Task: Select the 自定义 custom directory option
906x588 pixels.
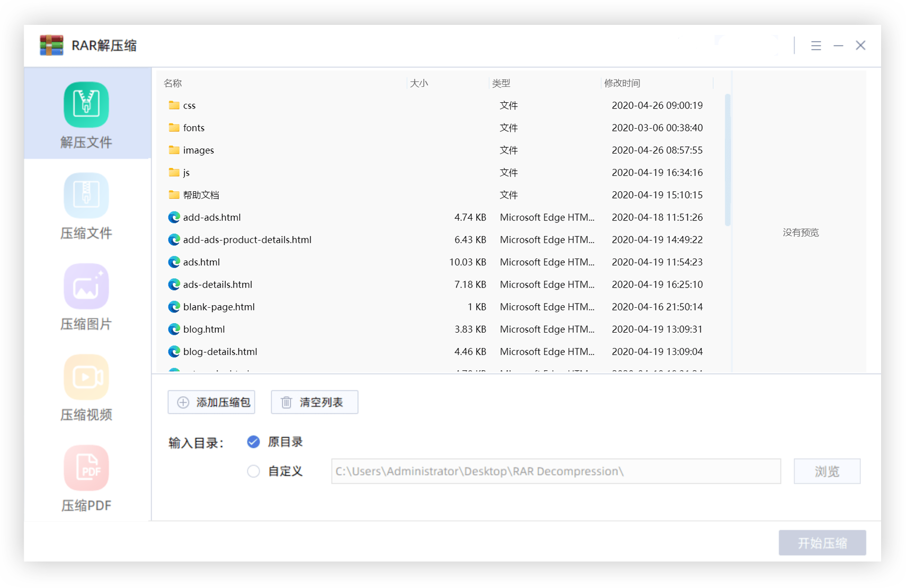Action: click(x=253, y=471)
